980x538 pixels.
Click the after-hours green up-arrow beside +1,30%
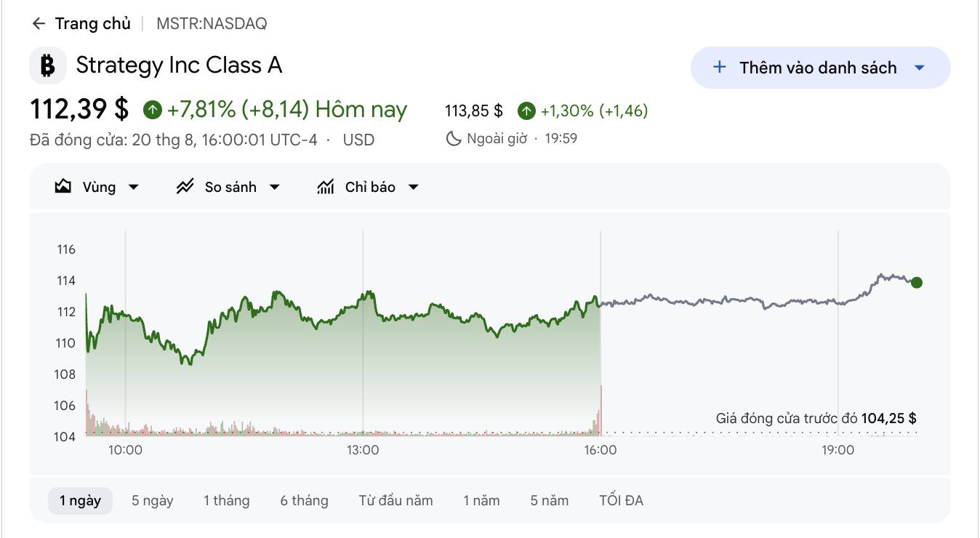point(527,111)
